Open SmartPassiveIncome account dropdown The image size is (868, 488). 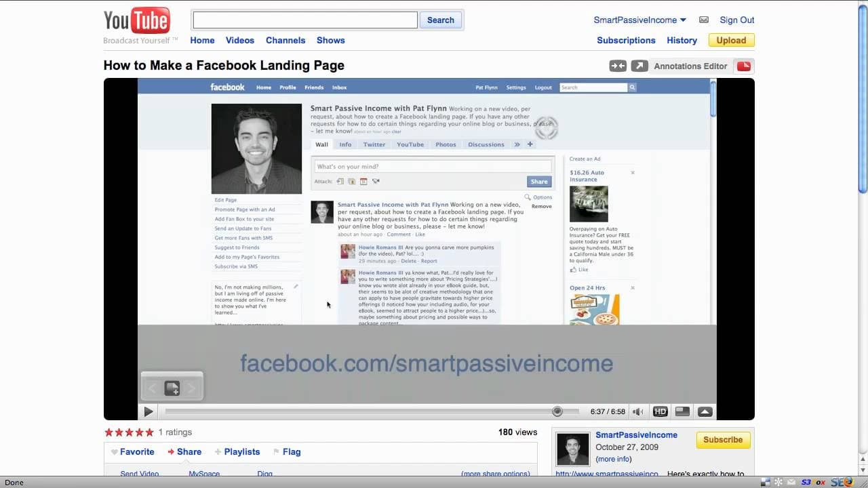tap(639, 20)
